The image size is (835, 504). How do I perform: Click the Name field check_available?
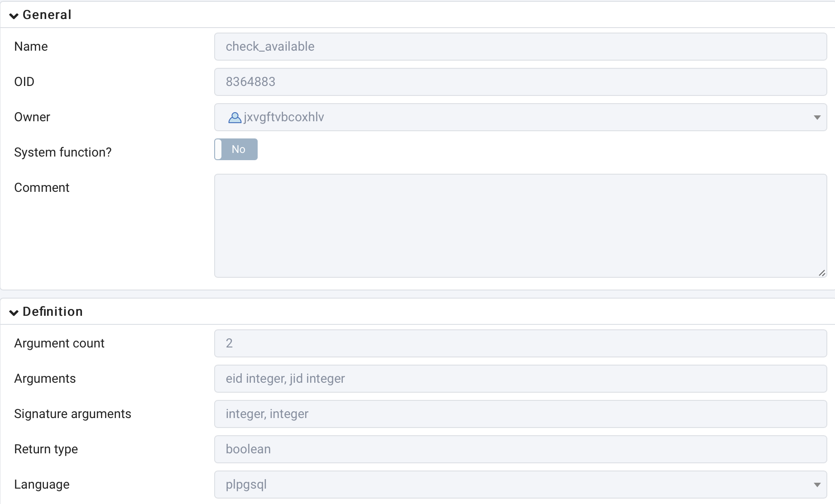[x=520, y=47]
